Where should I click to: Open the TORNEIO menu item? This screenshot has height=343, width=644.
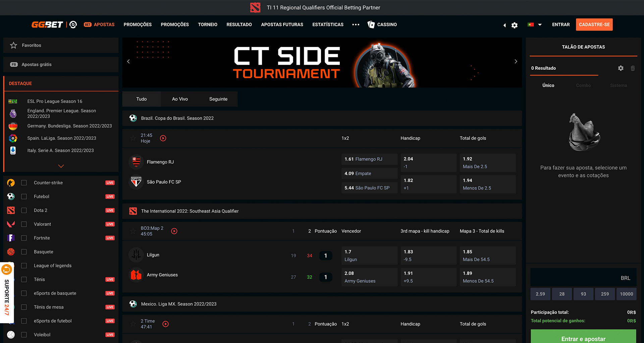coord(208,24)
